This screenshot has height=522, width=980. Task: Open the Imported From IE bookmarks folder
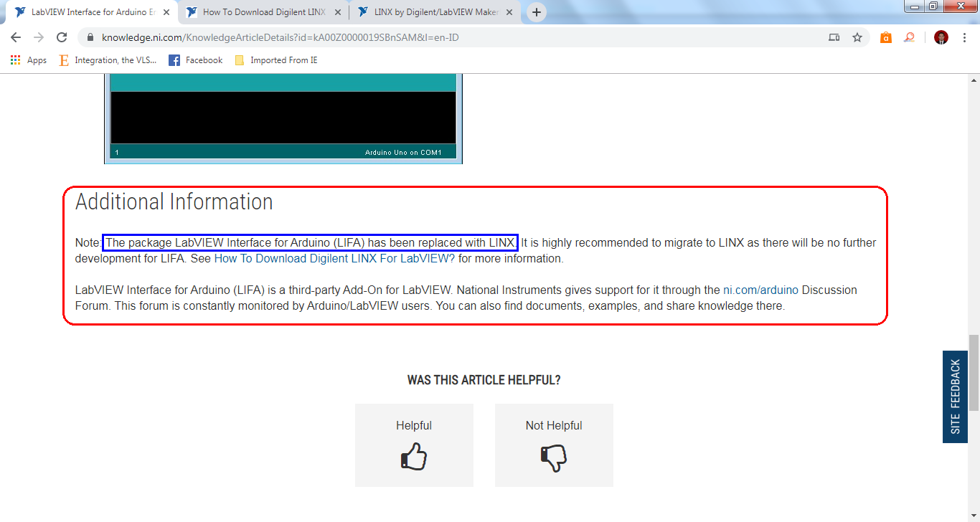click(276, 60)
